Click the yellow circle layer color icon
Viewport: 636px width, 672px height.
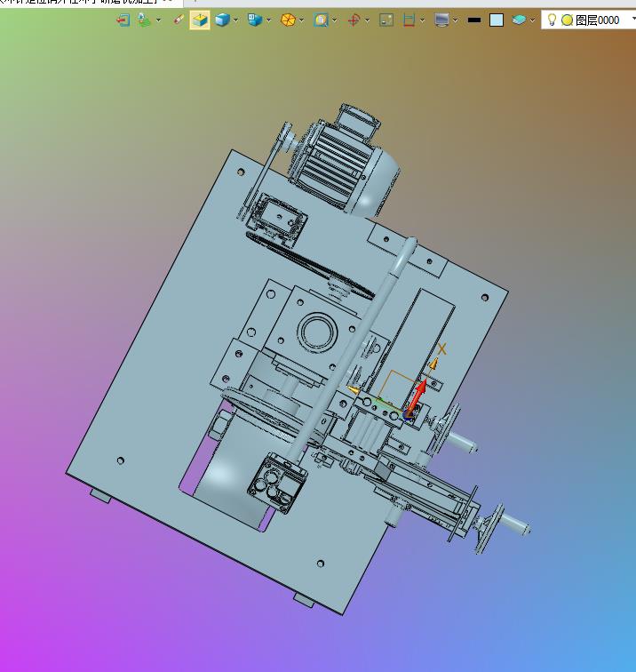567,20
